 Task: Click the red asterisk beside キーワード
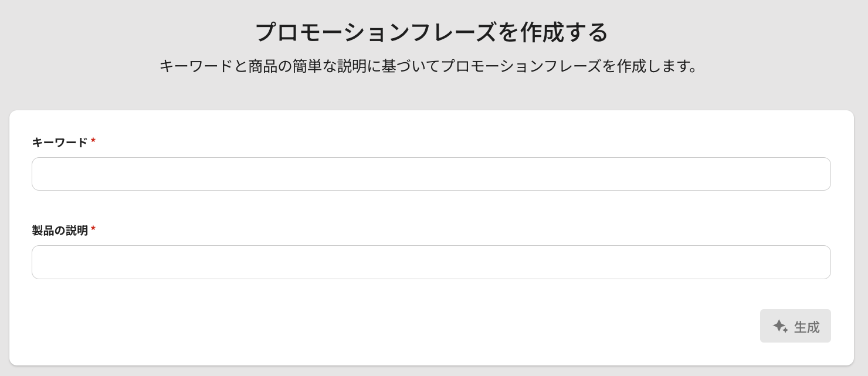[93, 141]
